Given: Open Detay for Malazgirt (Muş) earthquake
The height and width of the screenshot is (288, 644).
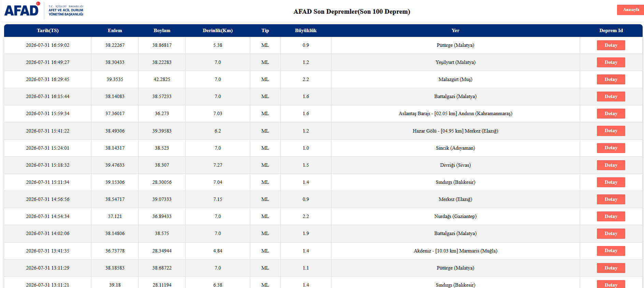Looking at the screenshot, I should pos(611,79).
